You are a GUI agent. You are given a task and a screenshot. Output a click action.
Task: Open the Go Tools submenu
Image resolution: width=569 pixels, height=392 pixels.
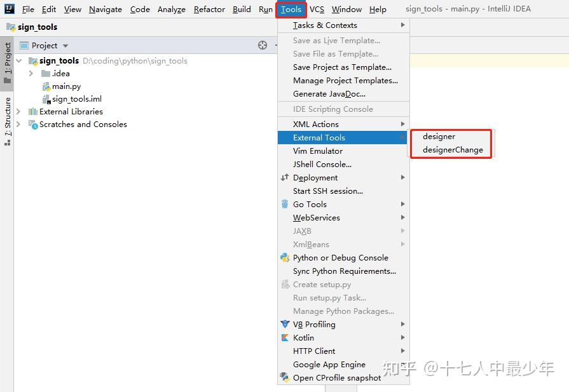pos(343,204)
